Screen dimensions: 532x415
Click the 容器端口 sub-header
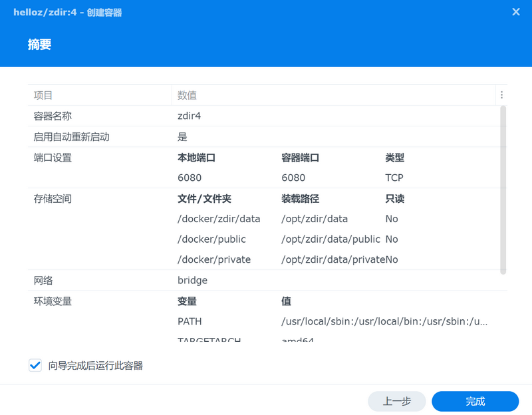point(301,158)
